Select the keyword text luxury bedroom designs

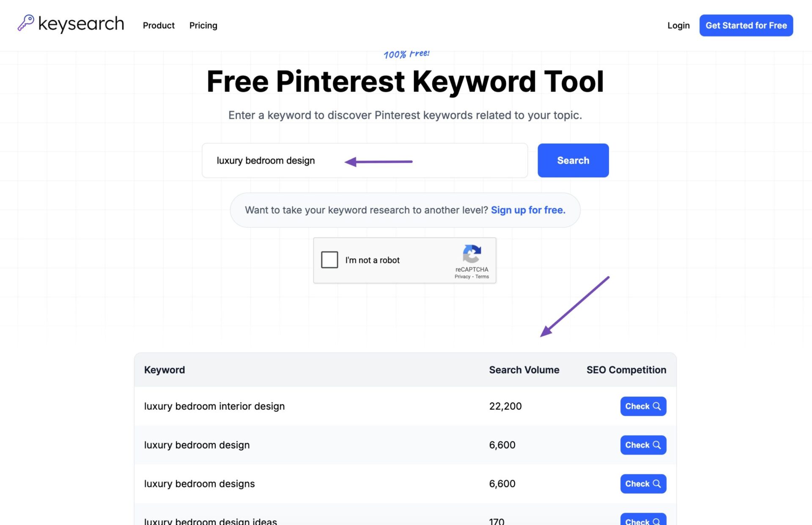coord(199,484)
